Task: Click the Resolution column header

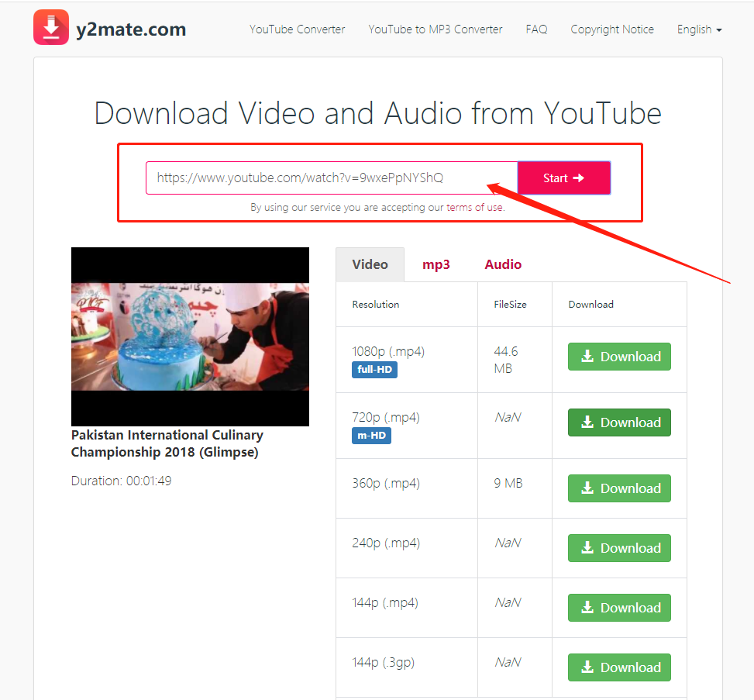Action: click(376, 304)
